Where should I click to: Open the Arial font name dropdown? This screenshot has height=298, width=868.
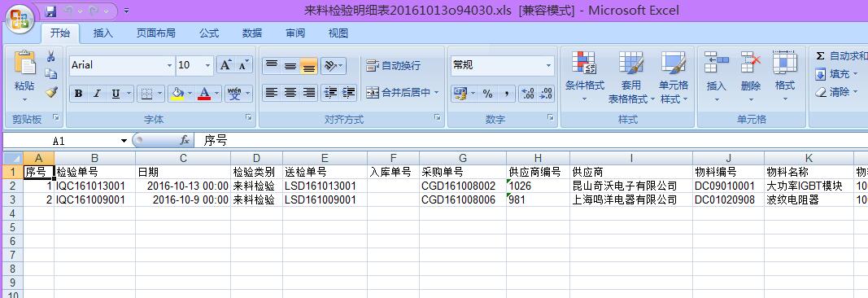pyautogui.click(x=169, y=65)
